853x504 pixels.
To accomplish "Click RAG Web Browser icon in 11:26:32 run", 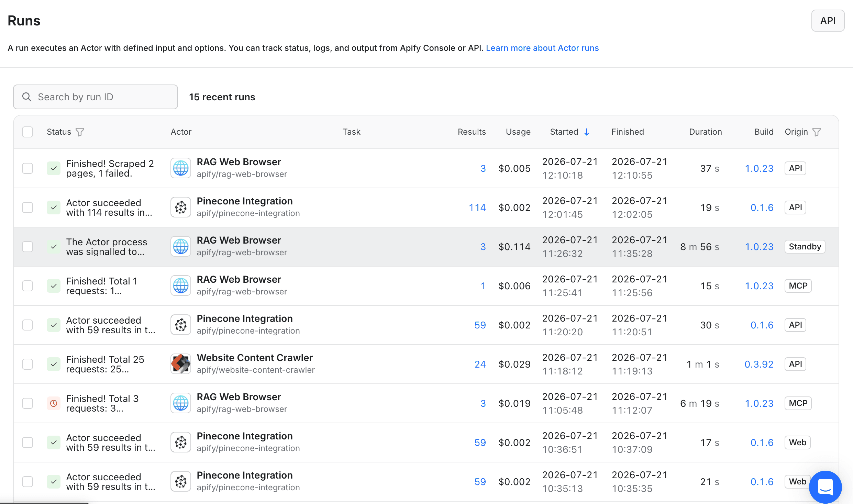I will (x=181, y=247).
